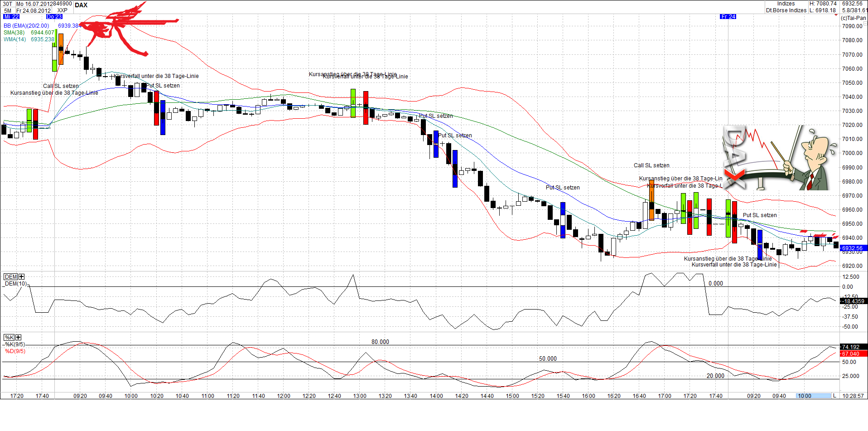Select the 5M interval field
Viewport: 868px width, 431px height.
8,10
